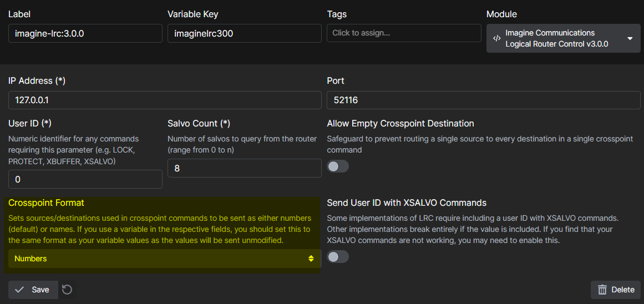Edit the Variable Key field imaginelrc300
Screen dimensions: 644x304
[245, 33]
